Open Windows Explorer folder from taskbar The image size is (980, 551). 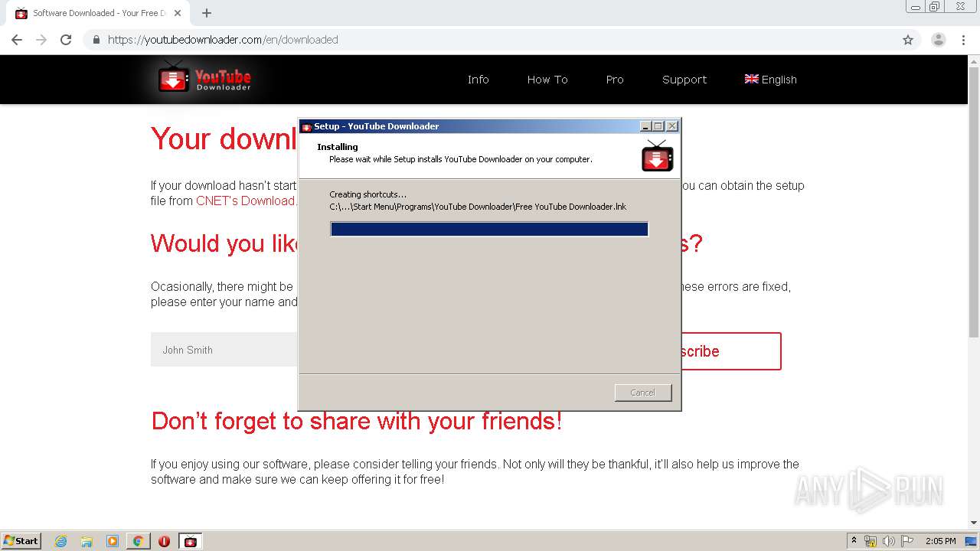click(87, 541)
